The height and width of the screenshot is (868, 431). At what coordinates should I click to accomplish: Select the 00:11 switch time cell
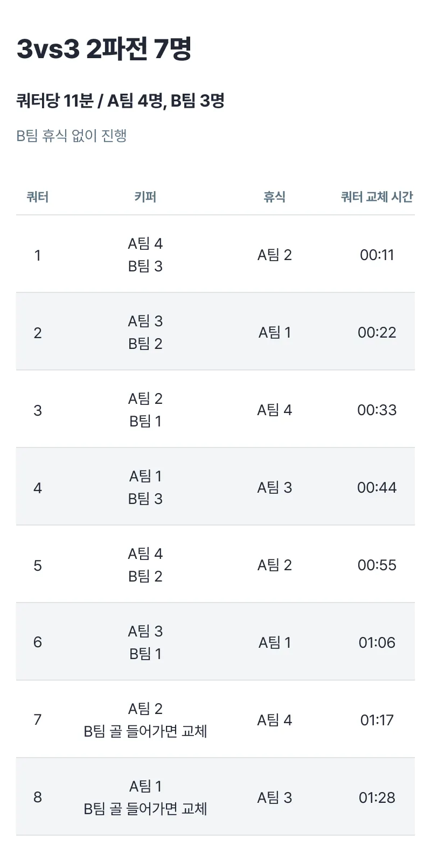377,255
